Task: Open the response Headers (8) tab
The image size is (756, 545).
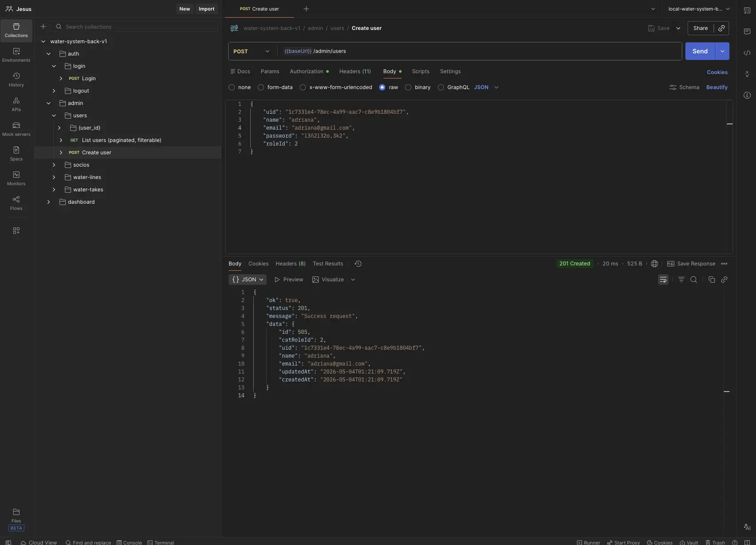Action: click(x=290, y=264)
